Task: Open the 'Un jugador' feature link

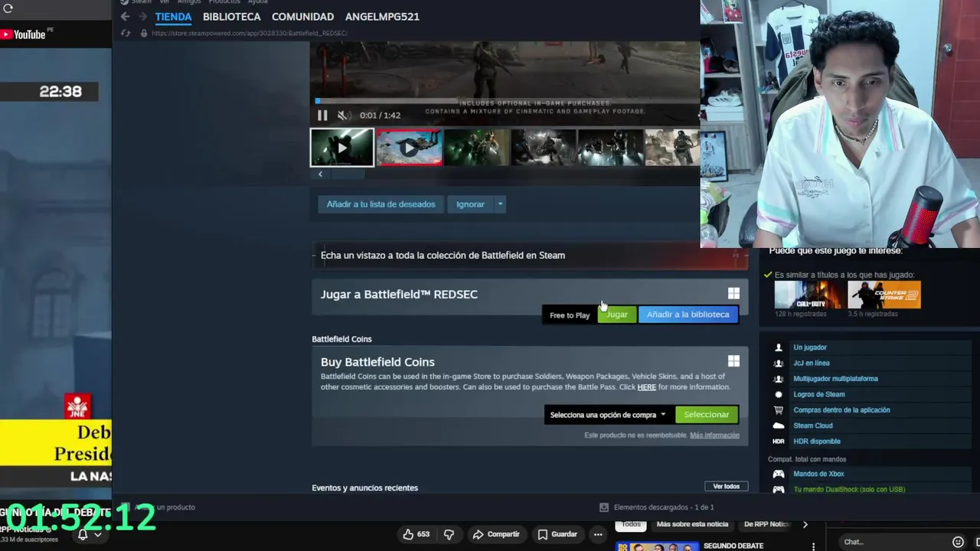Action: click(809, 347)
